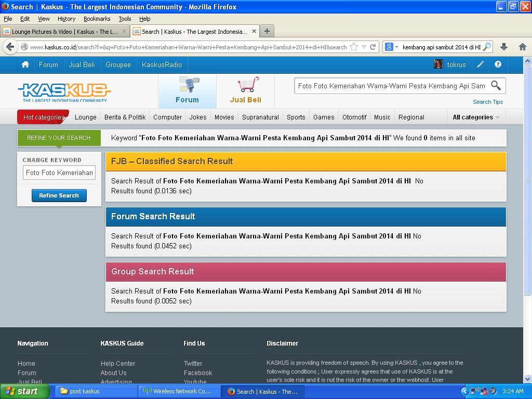Click the magnifier in Firefox Google search bar
This screenshot has width=532, height=399.
[487, 47]
